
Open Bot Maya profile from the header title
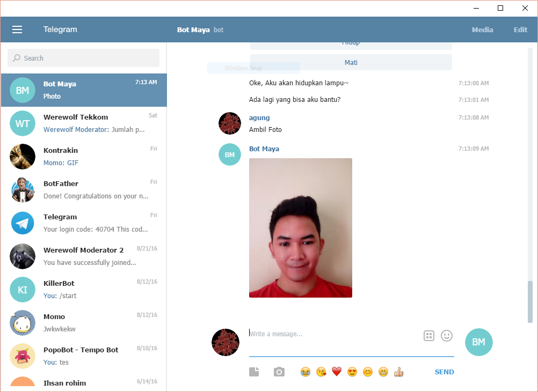(x=193, y=30)
